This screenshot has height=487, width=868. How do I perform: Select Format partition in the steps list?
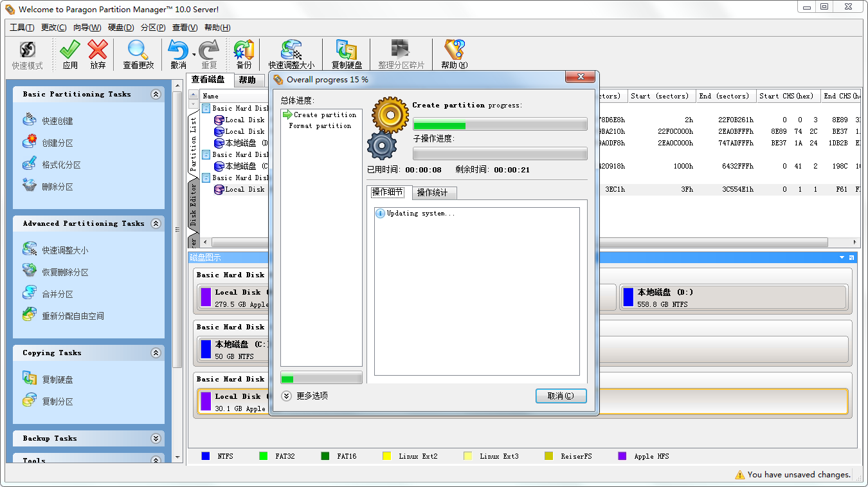[320, 126]
